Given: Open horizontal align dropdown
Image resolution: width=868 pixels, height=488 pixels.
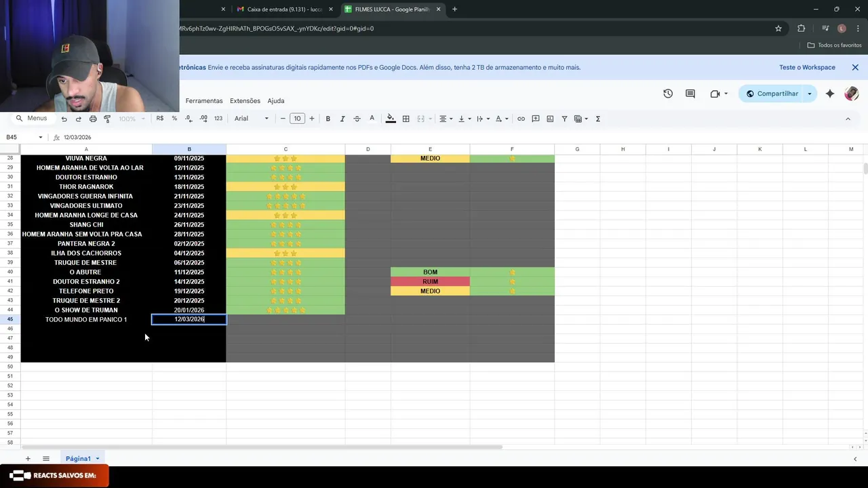Looking at the screenshot, I should (x=446, y=119).
